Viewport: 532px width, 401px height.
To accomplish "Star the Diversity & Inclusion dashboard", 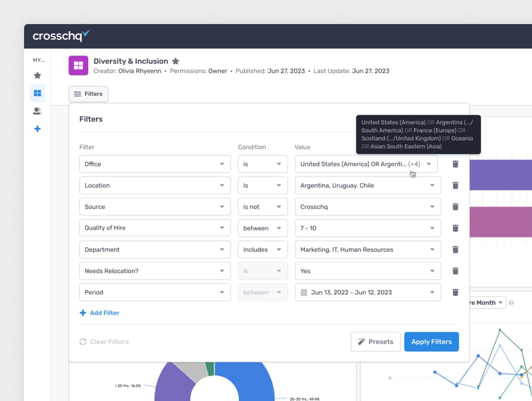I will tap(175, 61).
